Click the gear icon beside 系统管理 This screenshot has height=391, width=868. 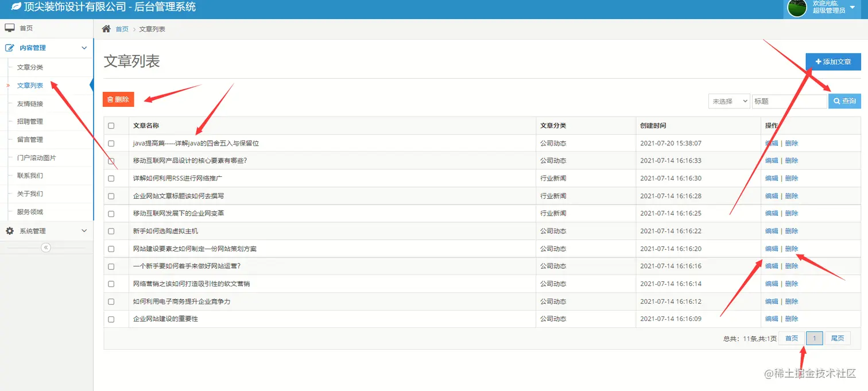coord(10,231)
